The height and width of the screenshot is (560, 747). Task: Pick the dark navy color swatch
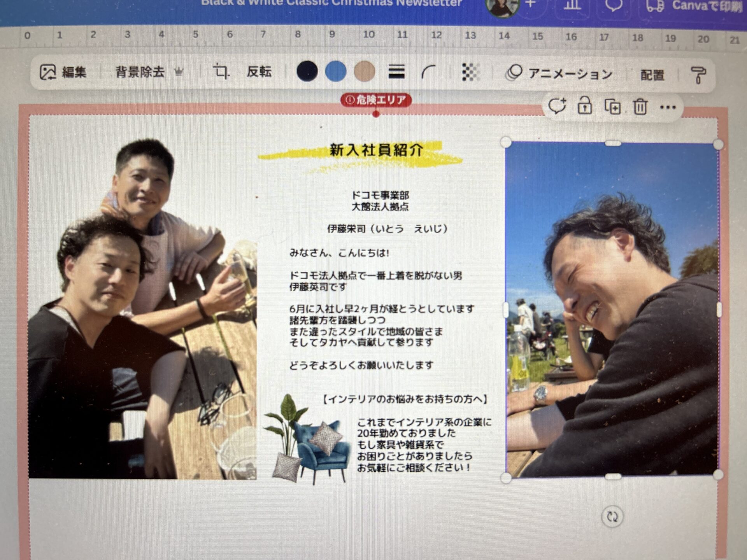[307, 71]
